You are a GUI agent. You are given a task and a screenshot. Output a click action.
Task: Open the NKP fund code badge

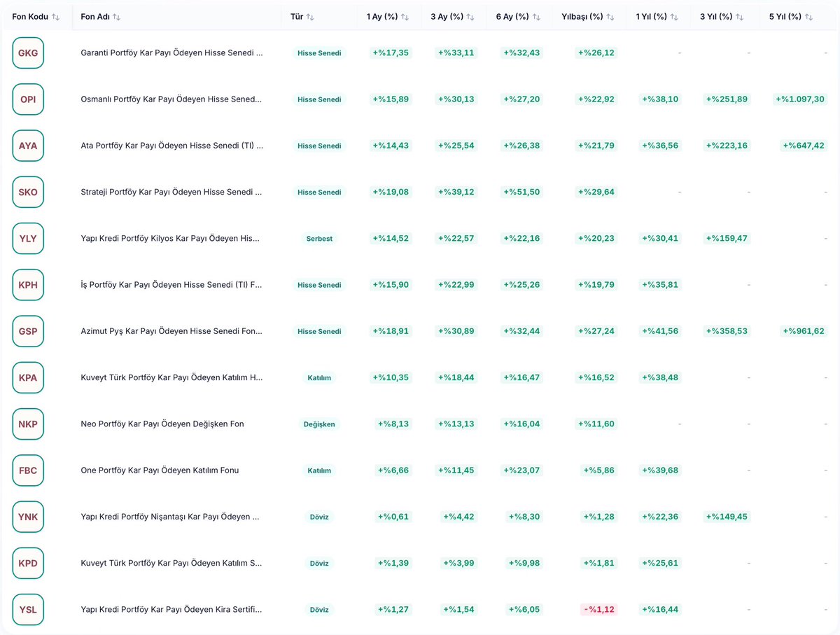click(28, 424)
